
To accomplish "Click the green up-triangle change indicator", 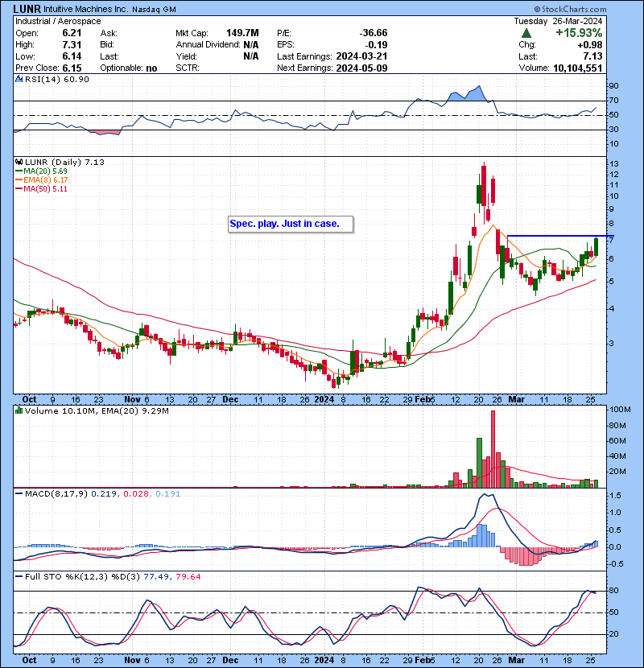I will pos(526,33).
